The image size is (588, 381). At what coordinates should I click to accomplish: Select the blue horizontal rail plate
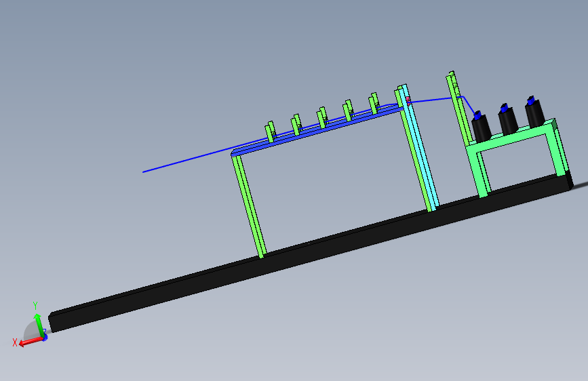coord(317,130)
